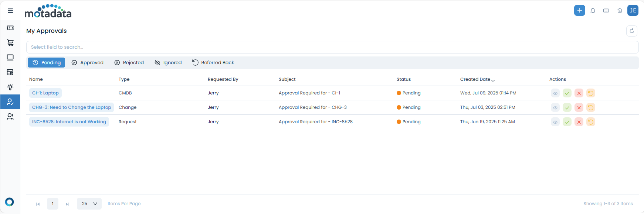View INC-8528 approval via eye icon
This screenshot has width=644, height=214.
point(555,122)
